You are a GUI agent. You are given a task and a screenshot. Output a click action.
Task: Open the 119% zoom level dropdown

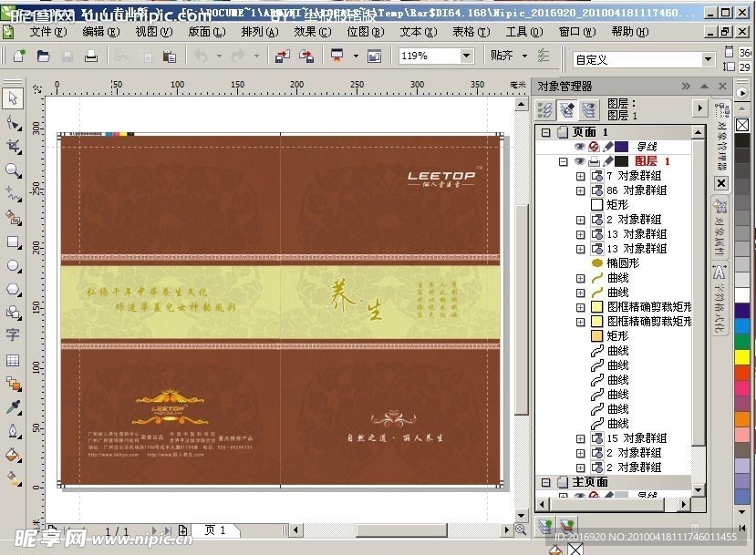466,56
